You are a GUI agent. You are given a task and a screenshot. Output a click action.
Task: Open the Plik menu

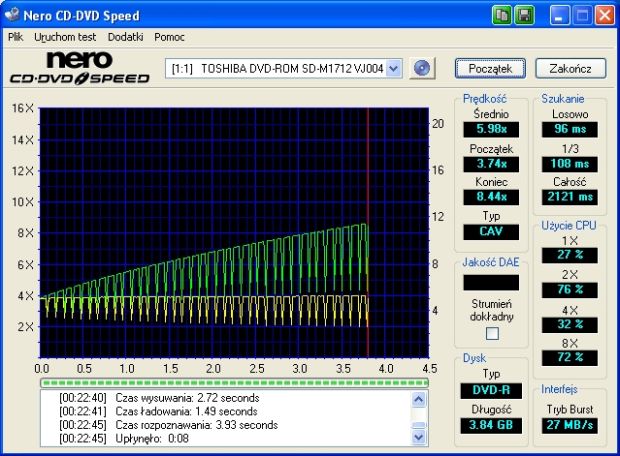tap(15, 37)
